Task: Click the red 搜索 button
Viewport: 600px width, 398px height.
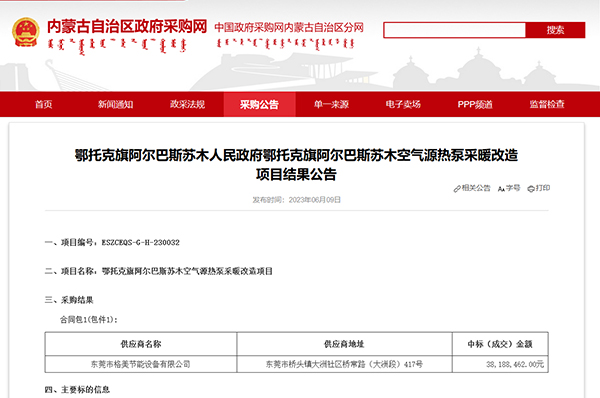Action: pos(555,30)
